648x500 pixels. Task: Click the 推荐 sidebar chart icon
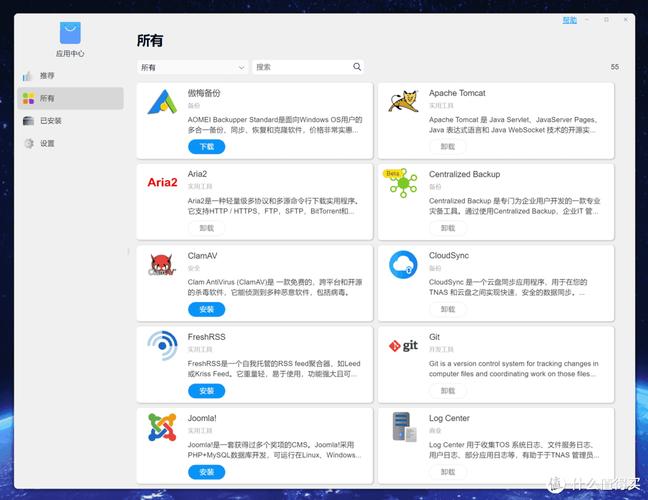(x=28, y=76)
